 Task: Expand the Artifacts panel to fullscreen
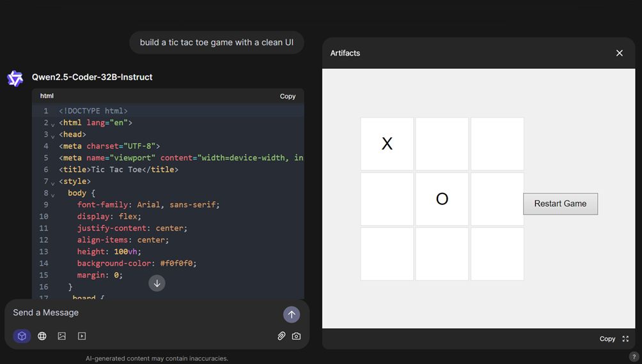pyautogui.click(x=625, y=339)
